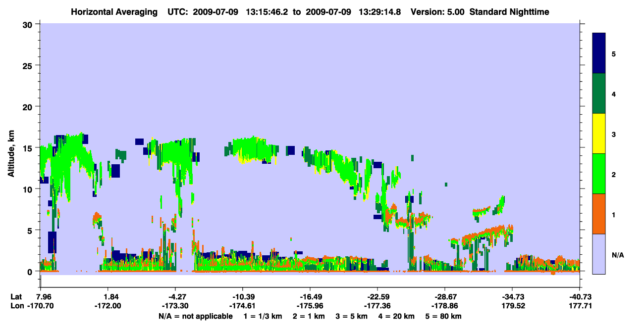Click the start time '13:15:46.2' in title
The width and height of the screenshot is (644, 330).
269,11
